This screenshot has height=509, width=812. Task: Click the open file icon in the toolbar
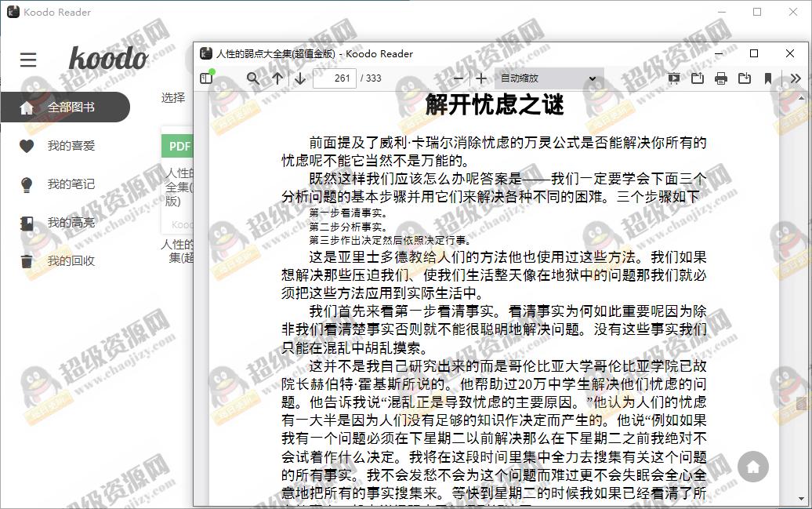[697, 78]
